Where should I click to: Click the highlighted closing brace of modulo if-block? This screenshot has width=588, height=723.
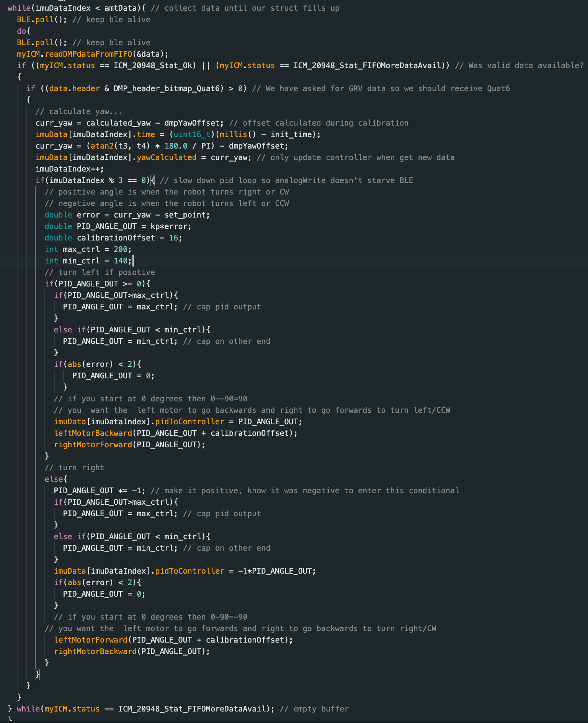coord(38,674)
